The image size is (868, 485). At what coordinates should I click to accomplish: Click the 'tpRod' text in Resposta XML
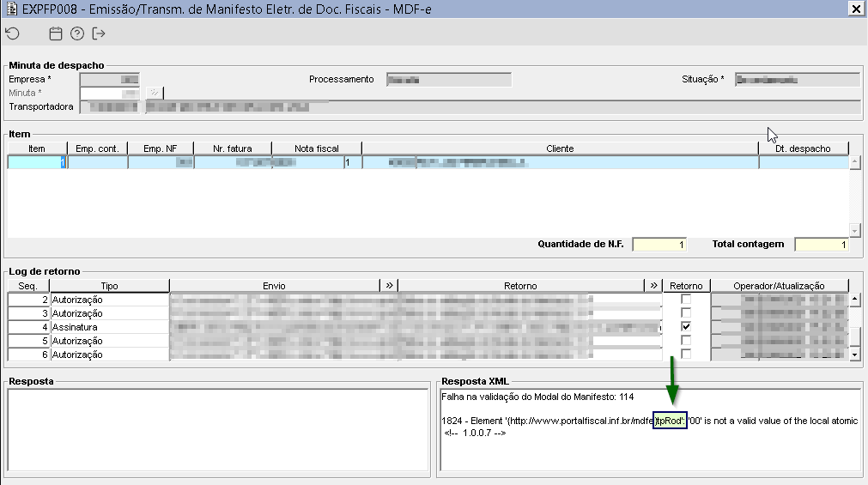(x=670, y=421)
